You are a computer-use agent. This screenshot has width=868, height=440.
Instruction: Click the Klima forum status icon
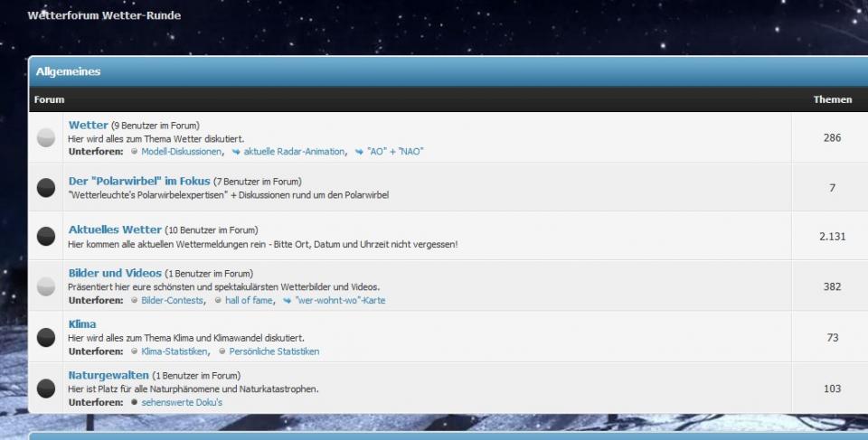pyautogui.click(x=46, y=337)
